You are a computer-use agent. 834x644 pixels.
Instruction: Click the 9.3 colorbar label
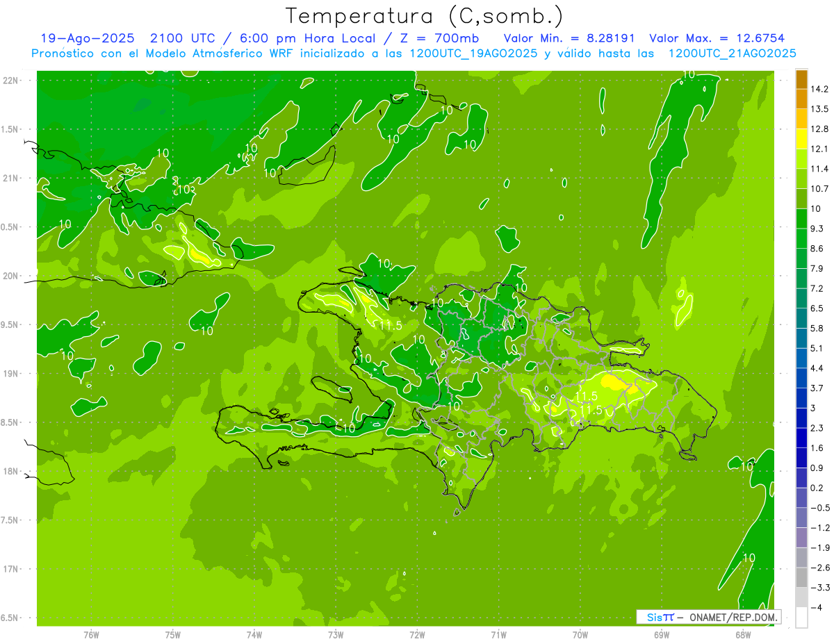coord(817,229)
